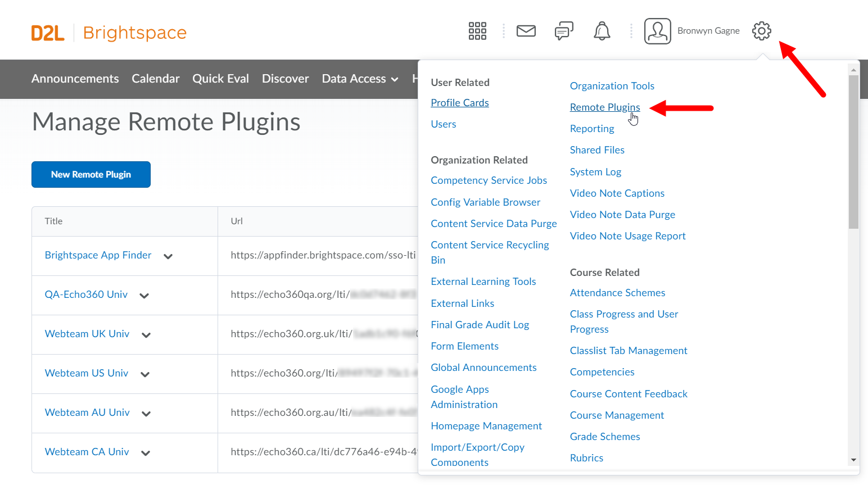Select Reporting in the admin menu
Screen dimensions: 868x485
592,129
